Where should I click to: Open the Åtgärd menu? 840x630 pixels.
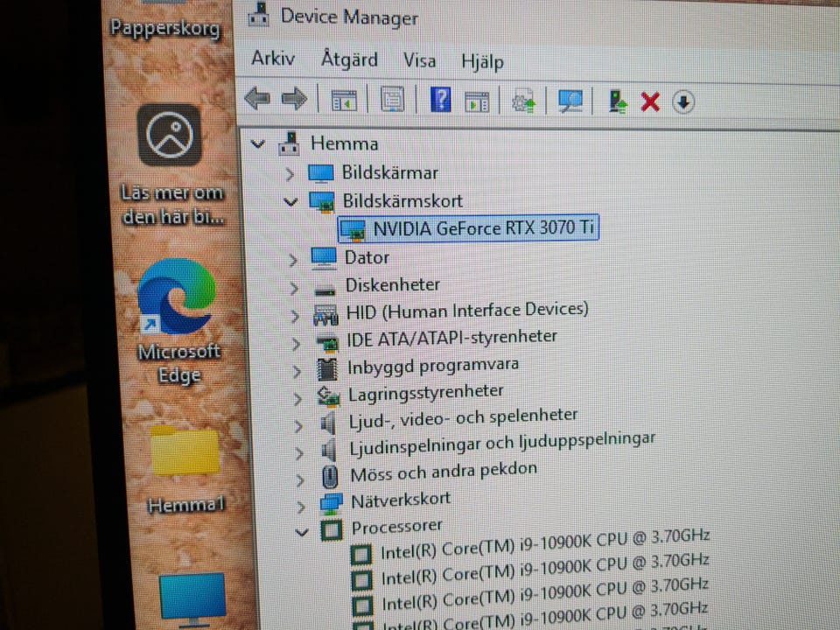click(349, 59)
